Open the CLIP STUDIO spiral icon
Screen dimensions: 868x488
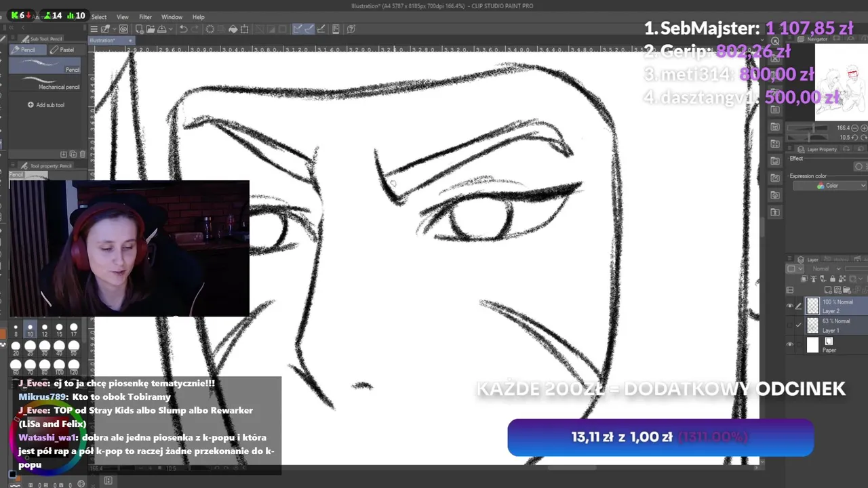pos(123,28)
